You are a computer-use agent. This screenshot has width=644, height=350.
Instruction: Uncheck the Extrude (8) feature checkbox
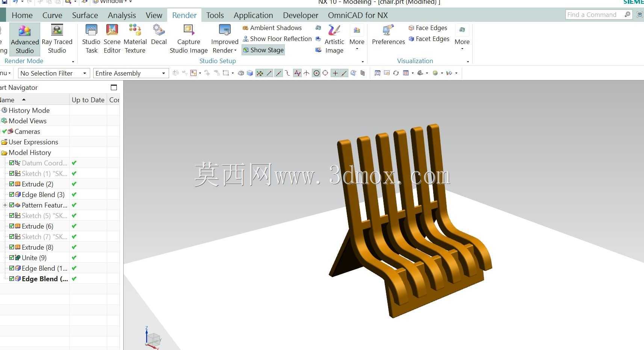[x=12, y=247]
